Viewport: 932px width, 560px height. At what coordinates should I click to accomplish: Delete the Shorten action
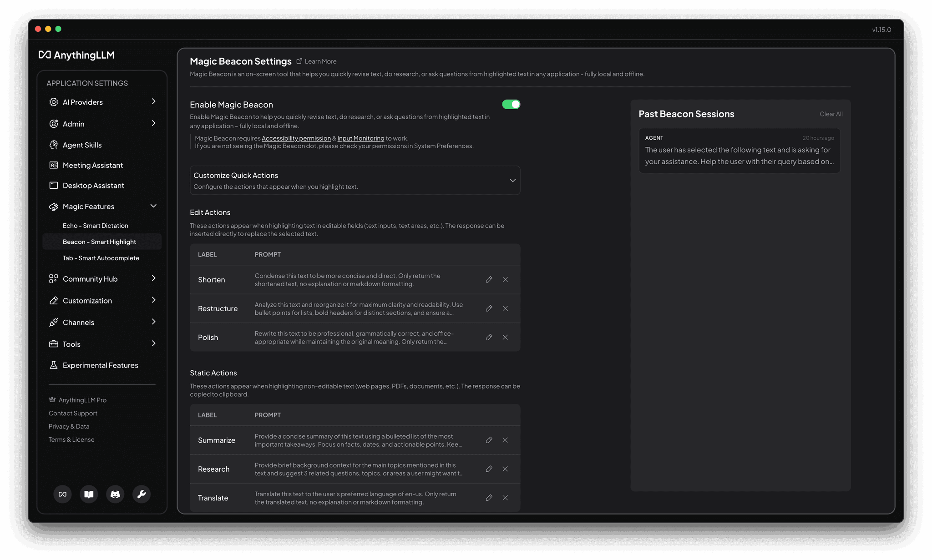point(505,279)
